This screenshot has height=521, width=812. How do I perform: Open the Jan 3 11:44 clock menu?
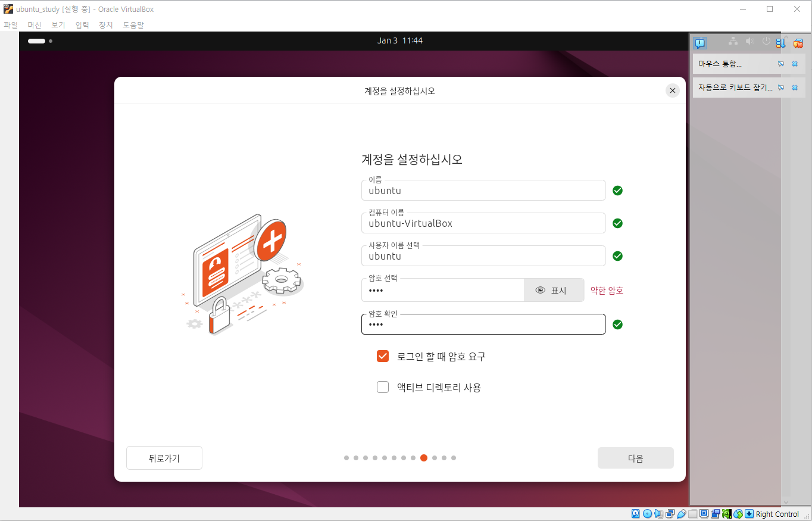pyautogui.click(x=400, y=40)
